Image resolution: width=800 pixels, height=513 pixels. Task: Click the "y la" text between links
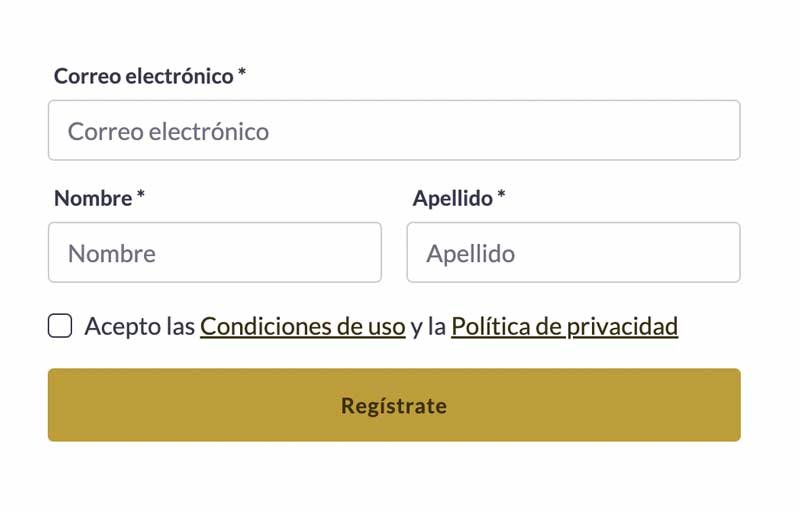(x=428, y=326)
